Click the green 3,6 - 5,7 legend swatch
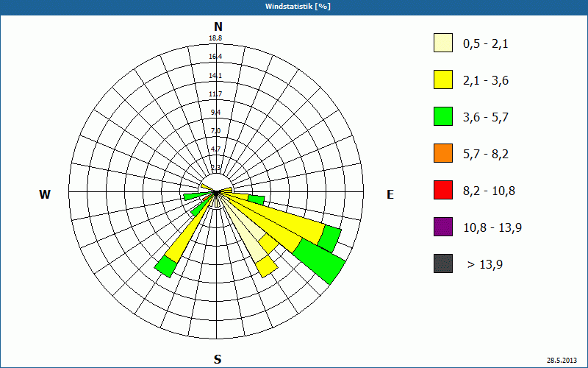This screenshot has height=368, width=588. 443,116
